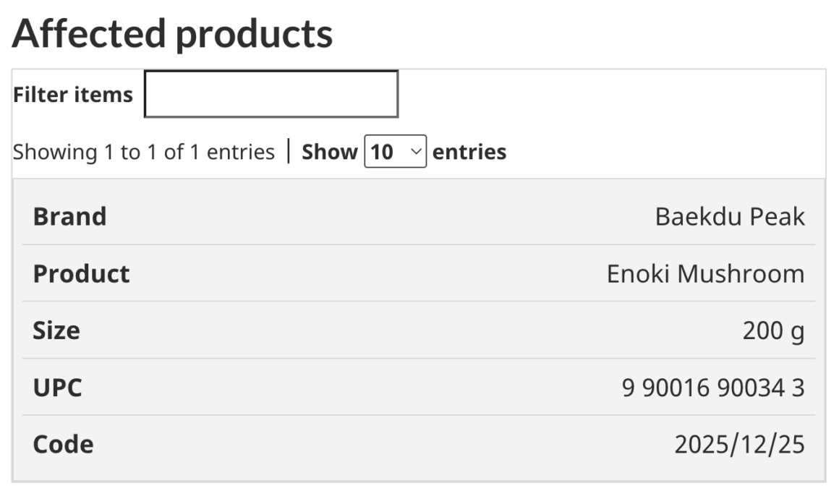Click the chevron arrow in entries dropdown
839x504 pixels.
pos(415,152)
